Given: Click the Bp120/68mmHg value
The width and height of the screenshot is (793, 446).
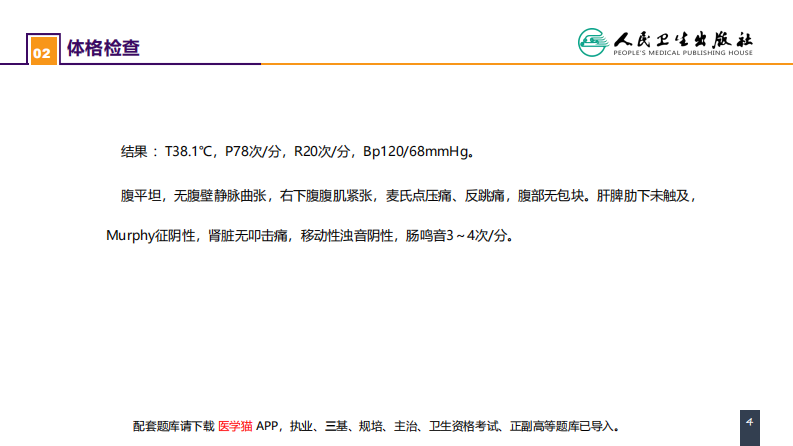Looking at the screenshot, I should 416,151.
